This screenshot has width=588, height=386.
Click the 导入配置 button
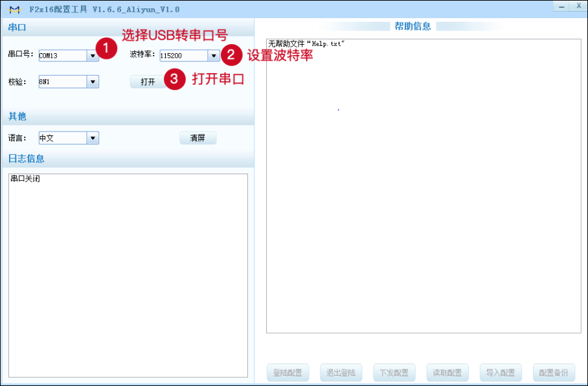coord(501,372)
